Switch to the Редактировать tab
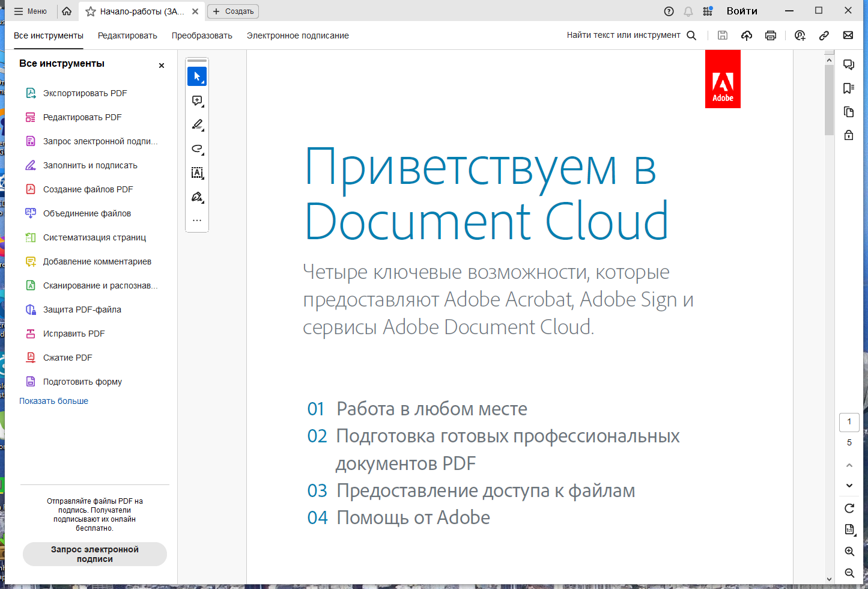 click(127, 35)
